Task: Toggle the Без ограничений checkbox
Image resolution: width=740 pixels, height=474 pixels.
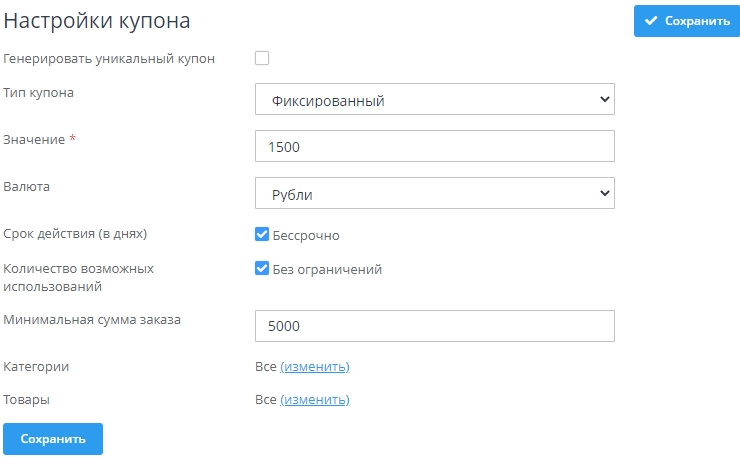Action: click(262, 269)
